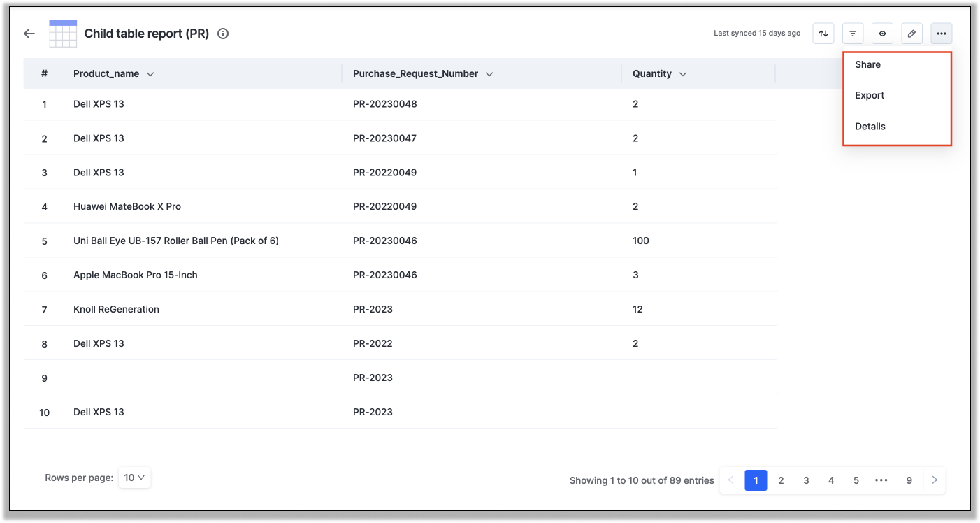
Task: Expand the Quantity column chevron
Action: pyautogui.click(x=683, y=74)
